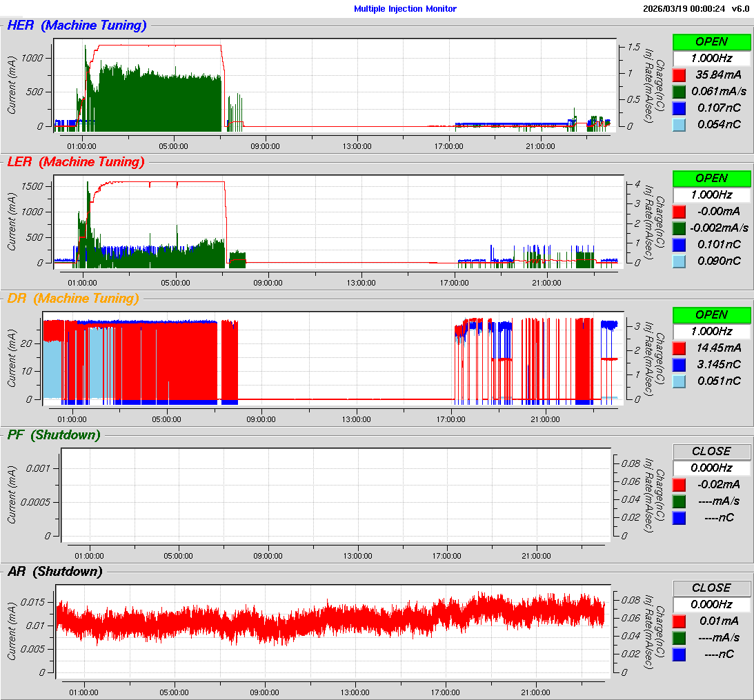Click DR light blue swatch beside 0.051nC
Viewport: 754px width, 700px height.
point(679,381)
